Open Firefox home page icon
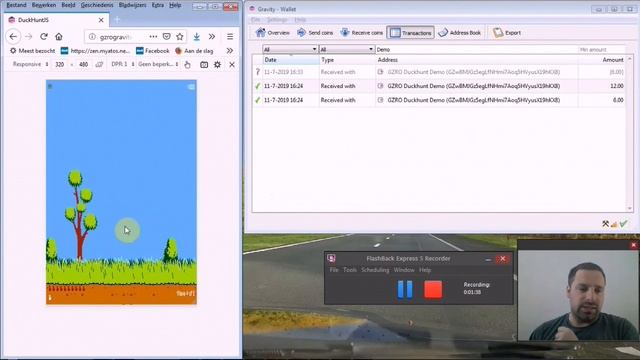The image size is (640, 360). [x=59, y=37]
